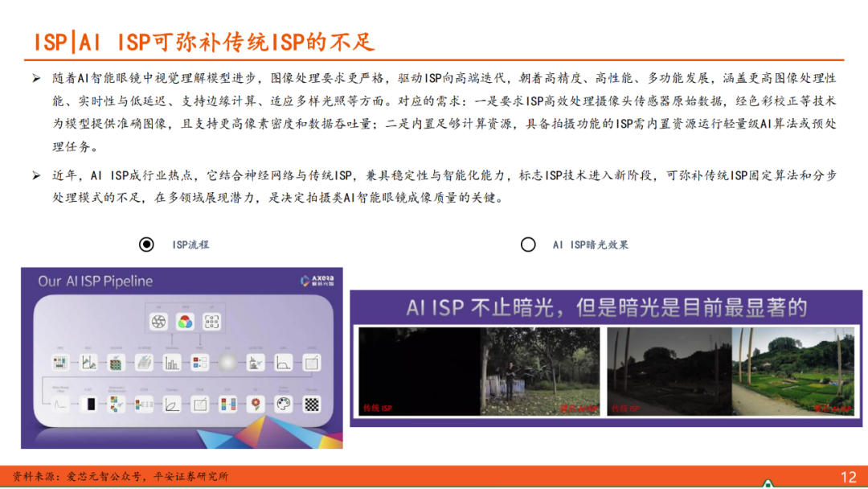The image size is (868, 489).
Task: Click the Demosaic colored blocks icon
Action: [x=116, y=405]
